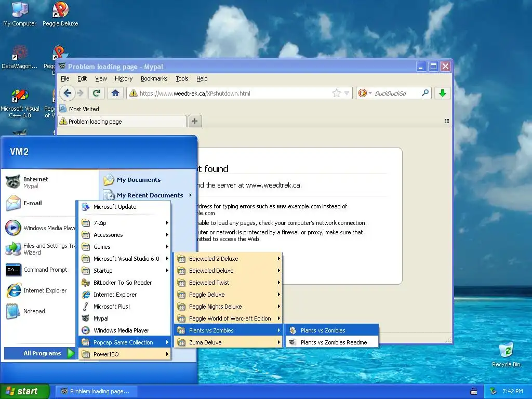Open Recycle Bin on desktop
Image resolution: width=532 pixels, height=399 pixels.
(506, 355)
